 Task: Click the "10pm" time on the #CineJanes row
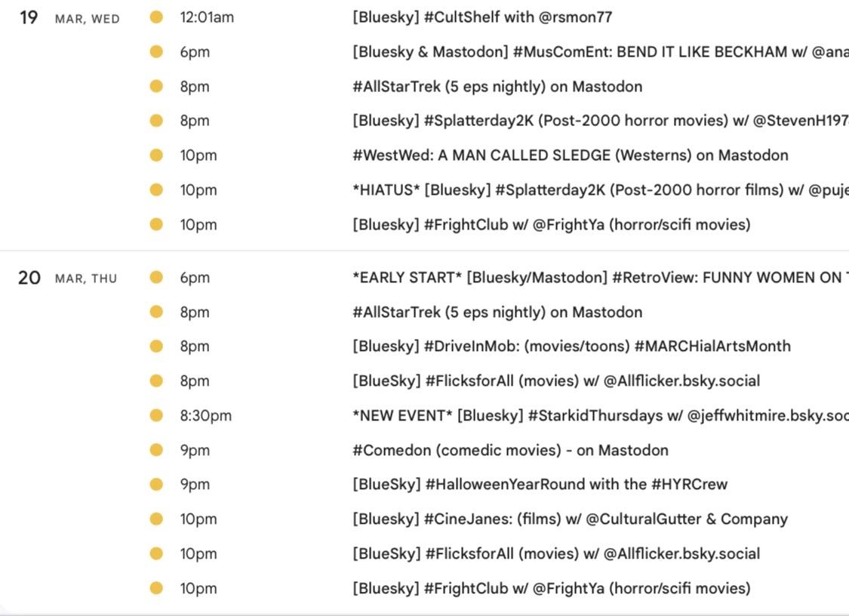pos(198,519)
